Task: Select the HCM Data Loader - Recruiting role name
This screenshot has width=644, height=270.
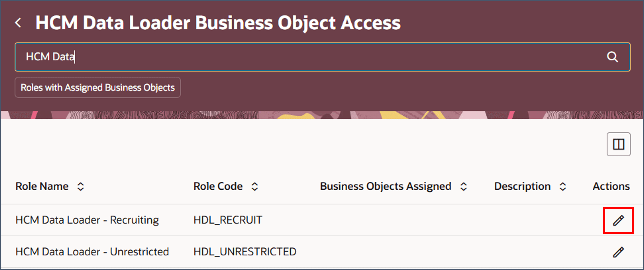Action: tap(87, 220)
